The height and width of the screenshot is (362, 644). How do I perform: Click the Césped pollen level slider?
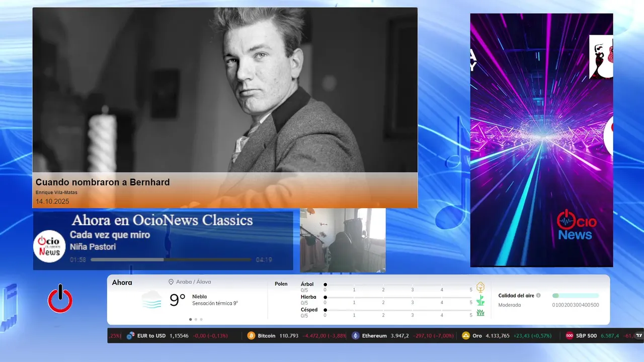398,310
